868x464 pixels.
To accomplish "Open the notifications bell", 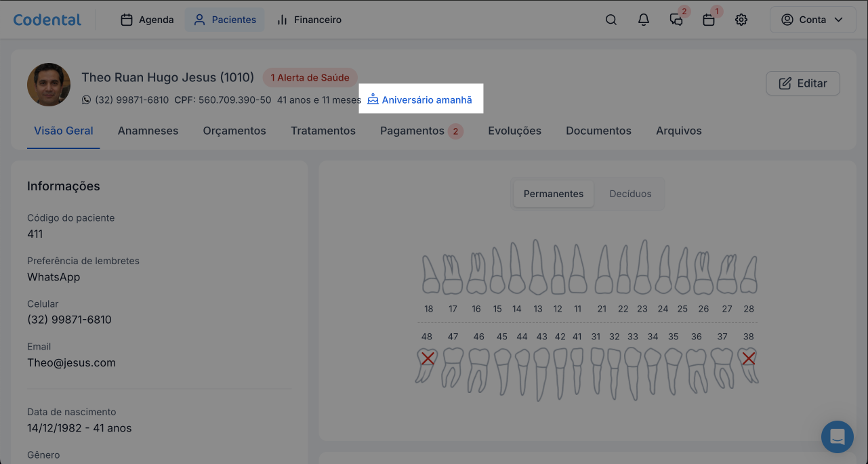I will 644,20.
